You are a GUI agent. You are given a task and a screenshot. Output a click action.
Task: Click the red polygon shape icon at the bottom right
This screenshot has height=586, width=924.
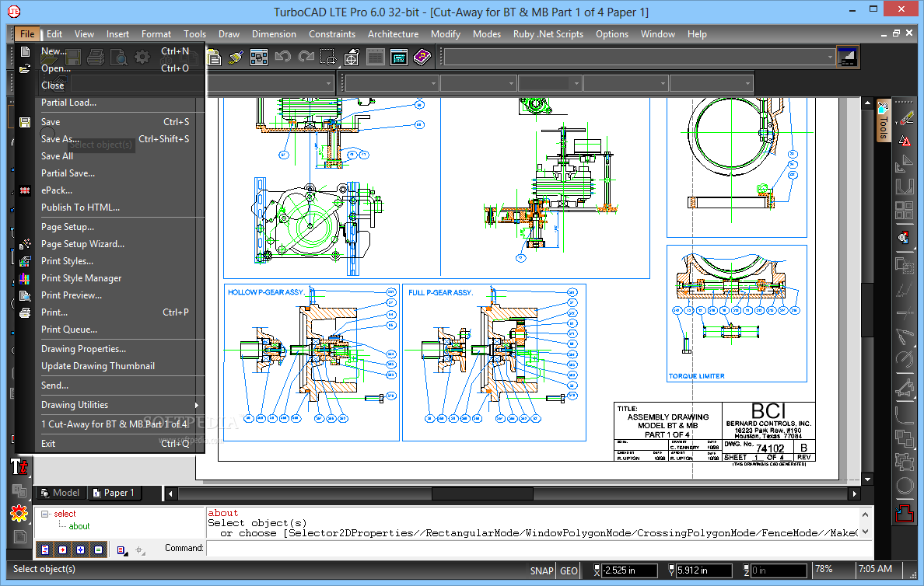pos(904,512)
